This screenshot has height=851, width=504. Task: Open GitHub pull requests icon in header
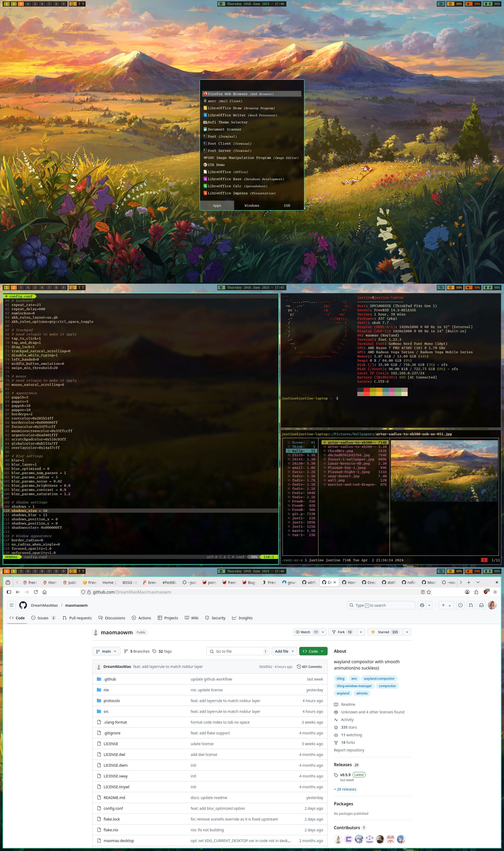[471, 605]
